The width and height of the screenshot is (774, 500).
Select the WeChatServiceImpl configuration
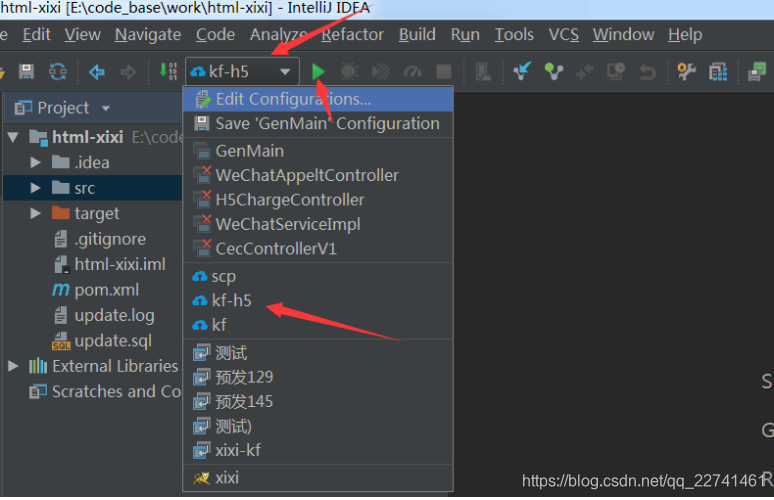coord(318,224)
